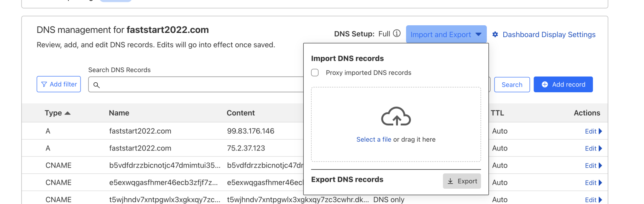
Task: Click the Search button
Action: 512,85
